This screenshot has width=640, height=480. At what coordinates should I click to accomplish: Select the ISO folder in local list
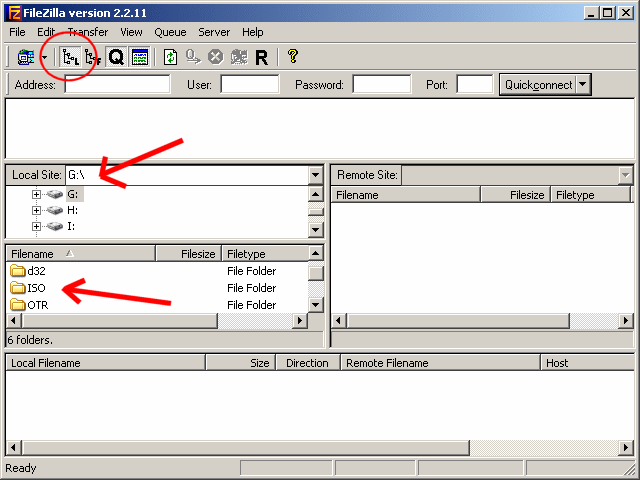point(37,288)
